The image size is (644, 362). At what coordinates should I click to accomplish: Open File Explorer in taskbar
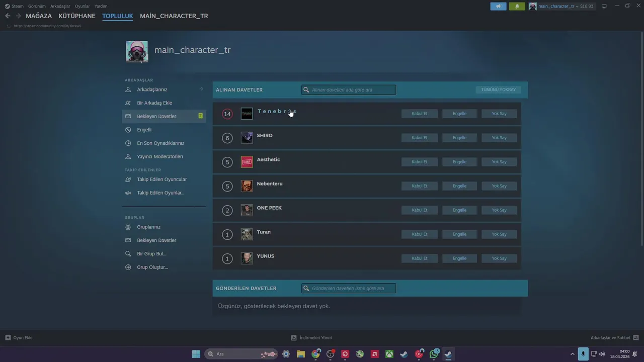click(x=301, y=354)
